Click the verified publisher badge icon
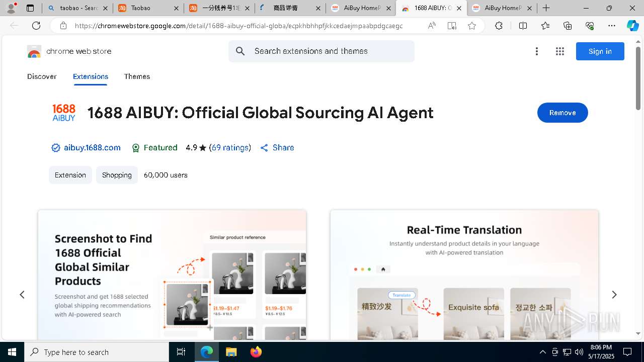 56,148
